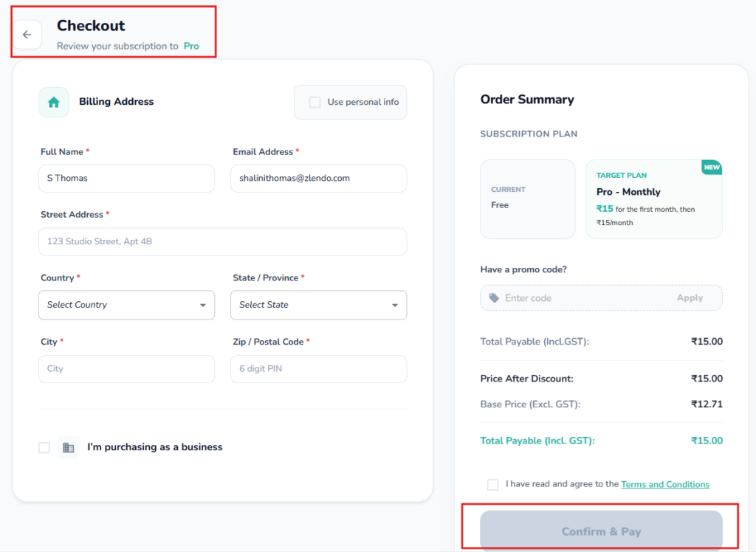Apply the promo code

point(690,298)
